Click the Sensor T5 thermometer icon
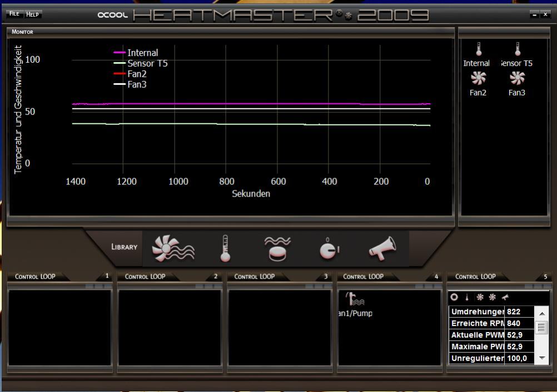 click(x=518, y=49)
